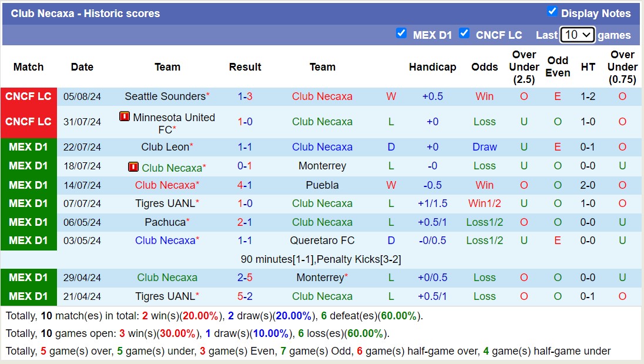The width and height of the screenshot is (644, 364).
Task: Open the Last games count dropdown
Action: pyautogui.click(x=578, y=34)
